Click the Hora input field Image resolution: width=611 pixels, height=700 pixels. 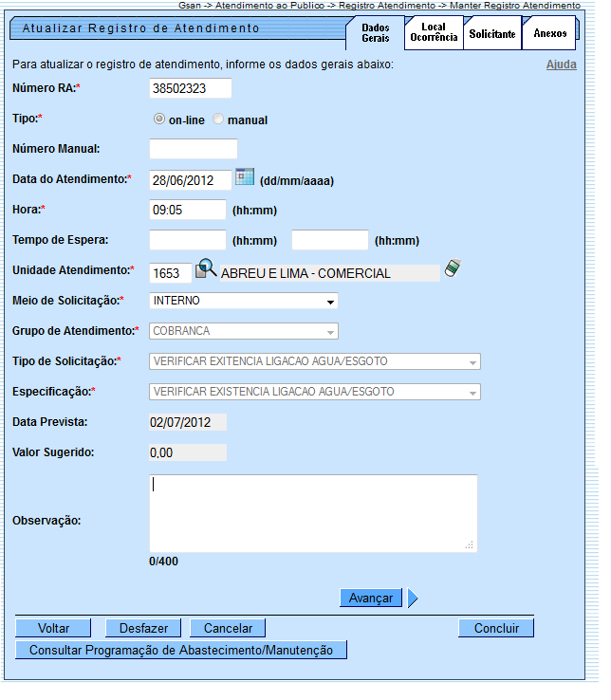point(188,210)
